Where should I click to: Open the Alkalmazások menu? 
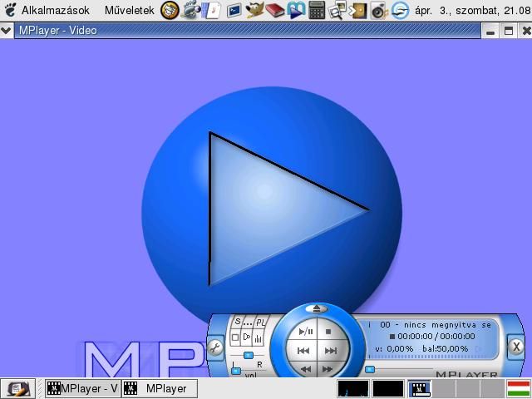[x=56, y=10]
